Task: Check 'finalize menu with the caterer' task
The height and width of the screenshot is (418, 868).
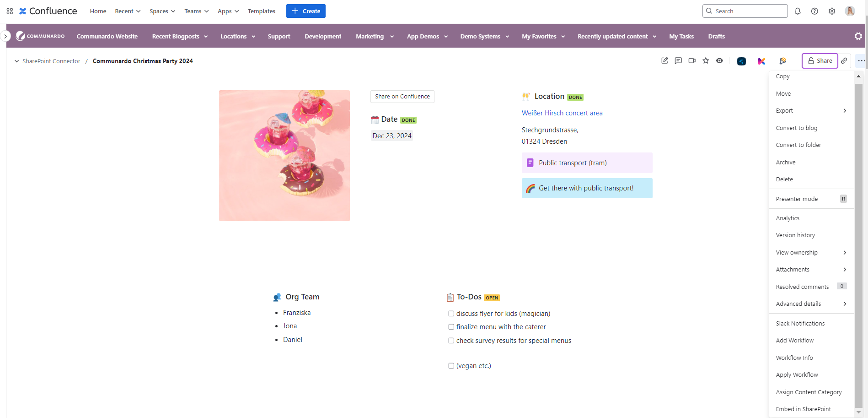Action: pos(451,327)
